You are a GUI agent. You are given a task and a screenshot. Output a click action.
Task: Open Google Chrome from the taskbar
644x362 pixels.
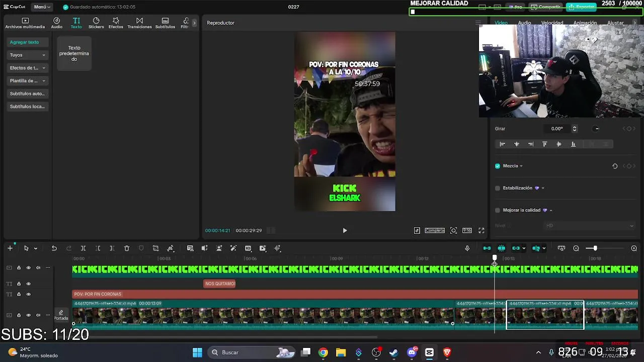pyautogui.click(x=323, y=352)
